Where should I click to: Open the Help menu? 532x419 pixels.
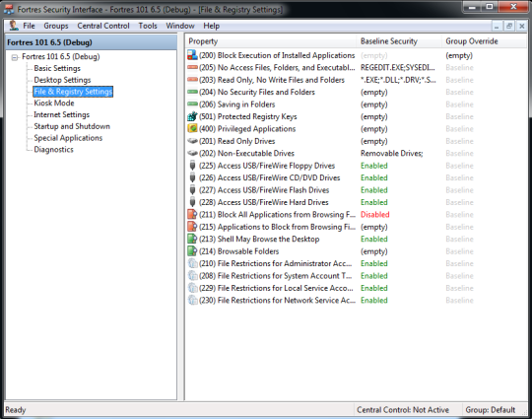(212, 26)
